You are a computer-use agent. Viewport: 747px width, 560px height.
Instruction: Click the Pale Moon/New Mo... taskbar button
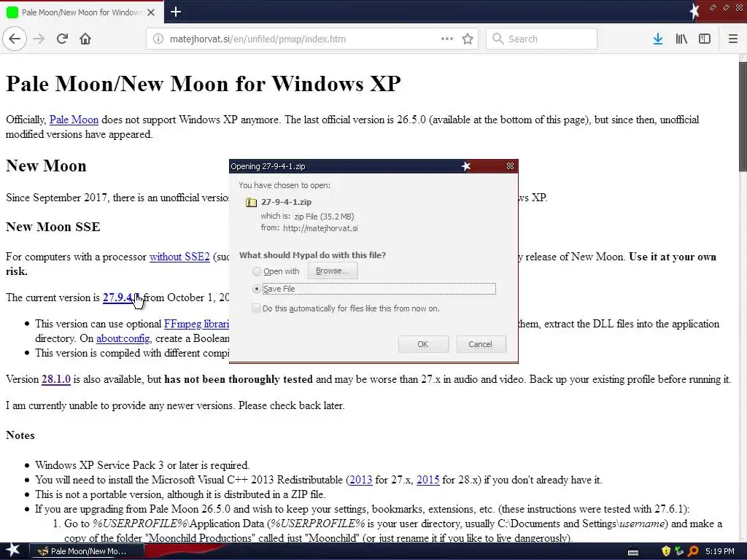(87, 551)
